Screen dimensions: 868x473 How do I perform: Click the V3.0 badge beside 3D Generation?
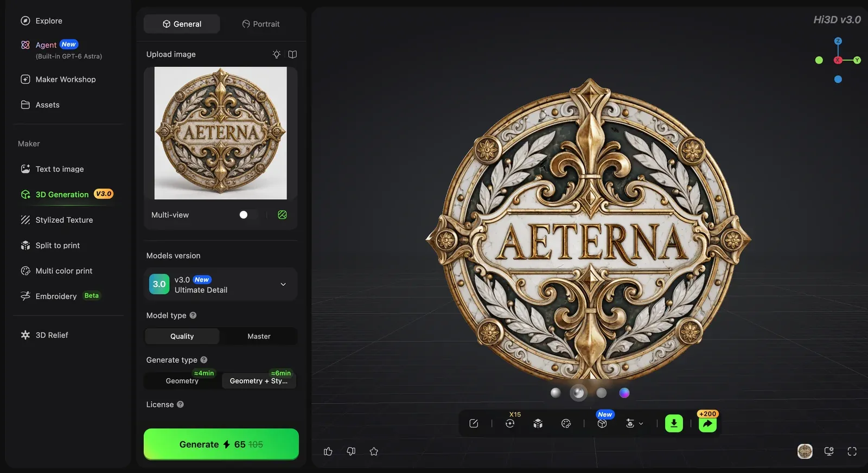pos(104,194)
